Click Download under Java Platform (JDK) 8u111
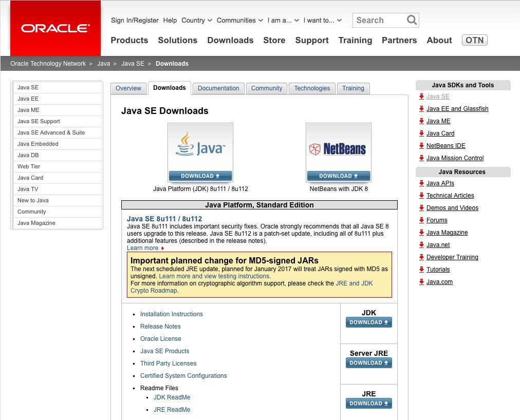 click(x=200, y=176)
